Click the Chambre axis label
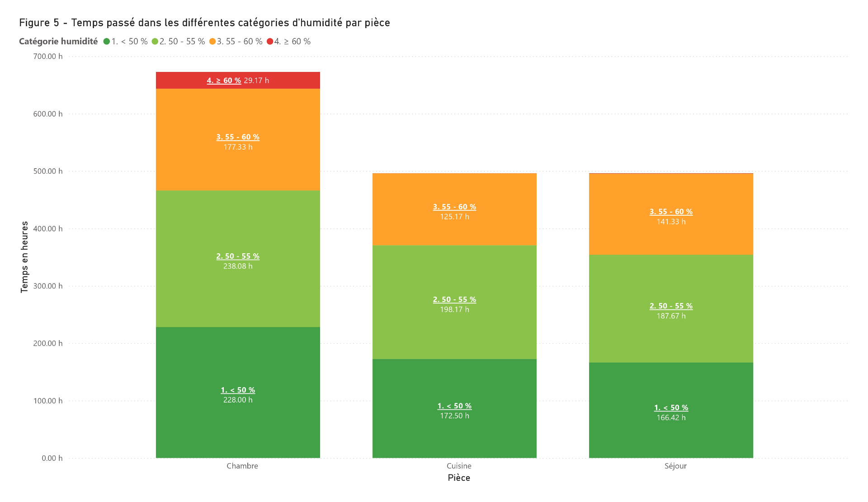Screen dimensions: 868x502 [x=242, y=466]
